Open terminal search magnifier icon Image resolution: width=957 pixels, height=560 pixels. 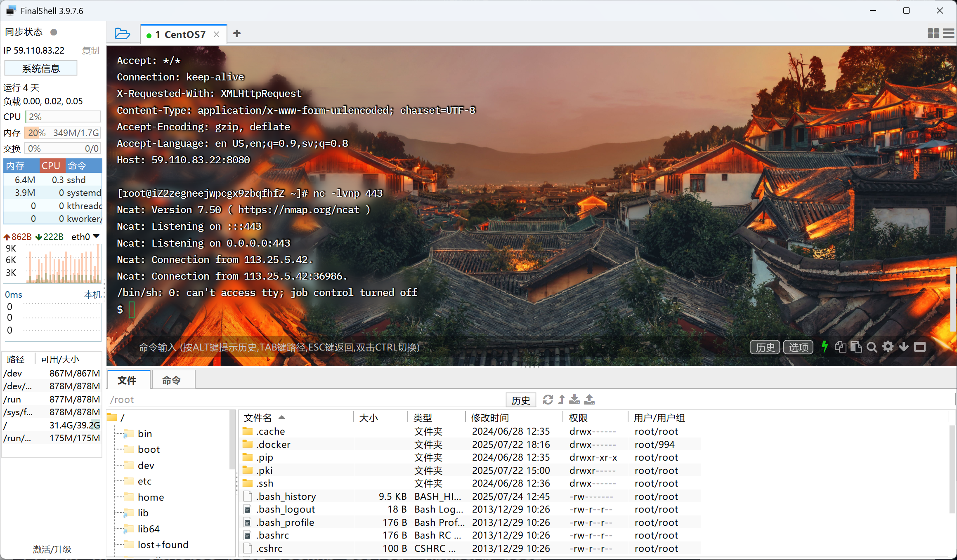872,347
